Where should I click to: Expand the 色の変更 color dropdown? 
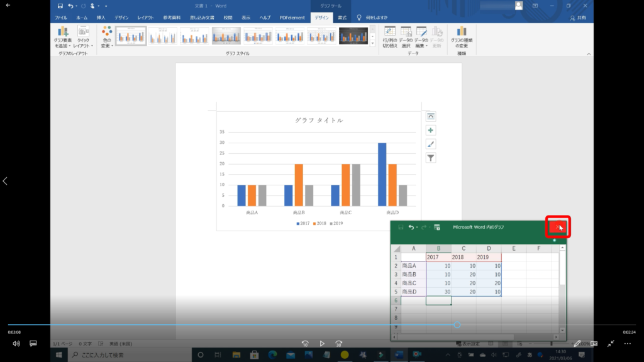(106, 38)
